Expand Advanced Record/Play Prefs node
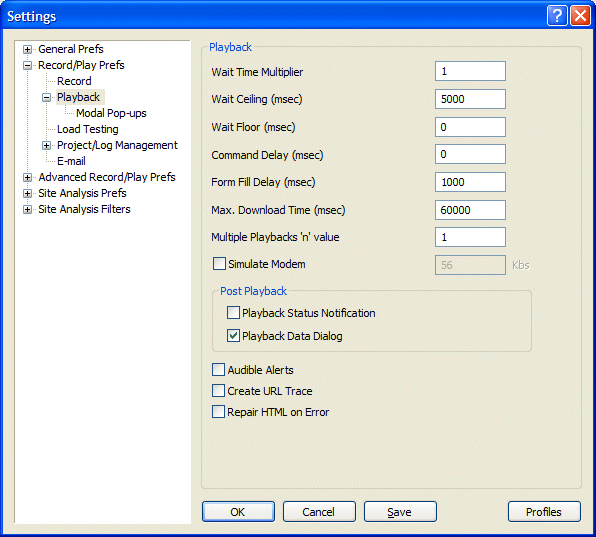 (x=27, y=177)
